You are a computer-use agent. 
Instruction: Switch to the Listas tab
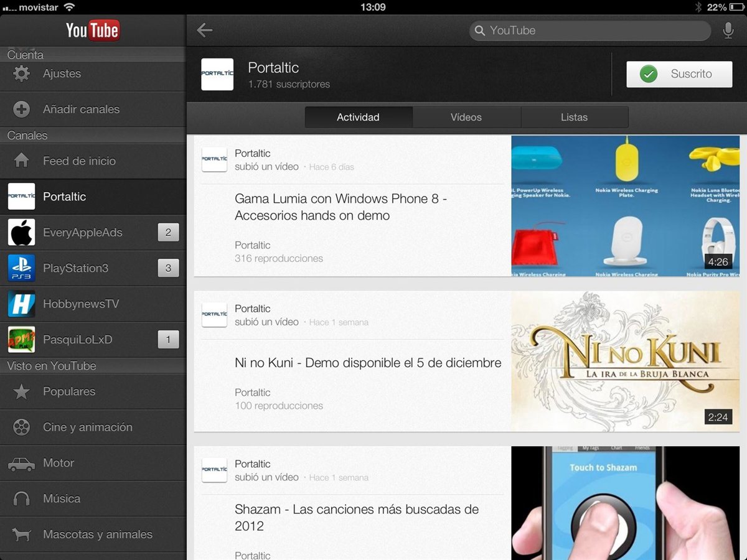(x=574, y=117)
